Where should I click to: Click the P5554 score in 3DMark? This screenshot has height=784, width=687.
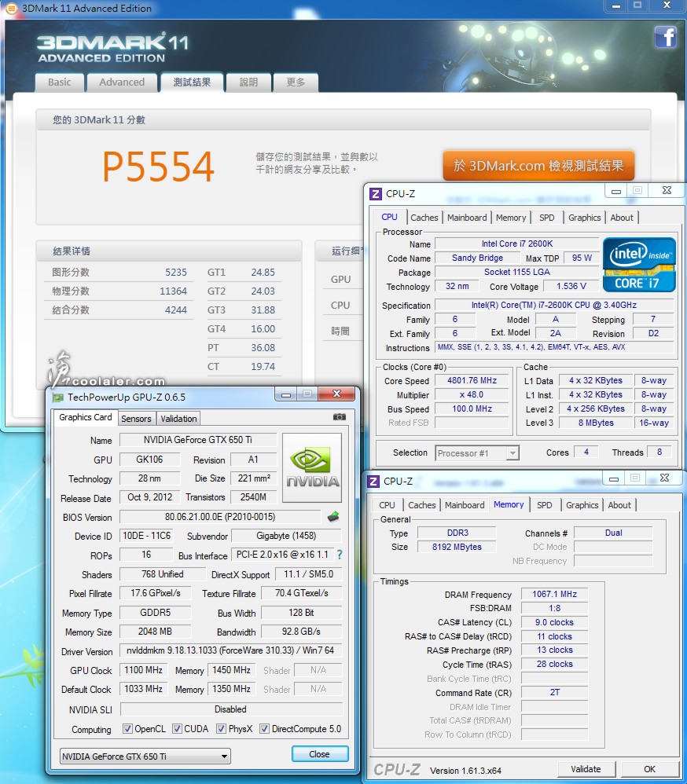point(159,167)
